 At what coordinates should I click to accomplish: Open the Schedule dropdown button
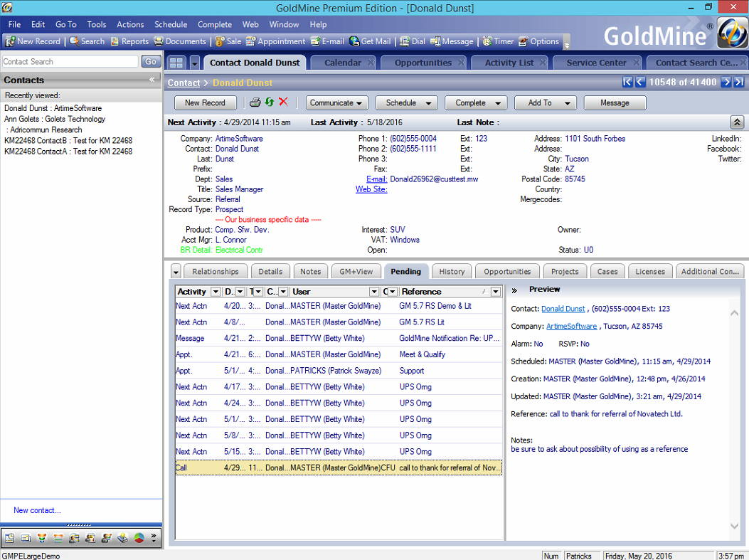pos(406,102)
